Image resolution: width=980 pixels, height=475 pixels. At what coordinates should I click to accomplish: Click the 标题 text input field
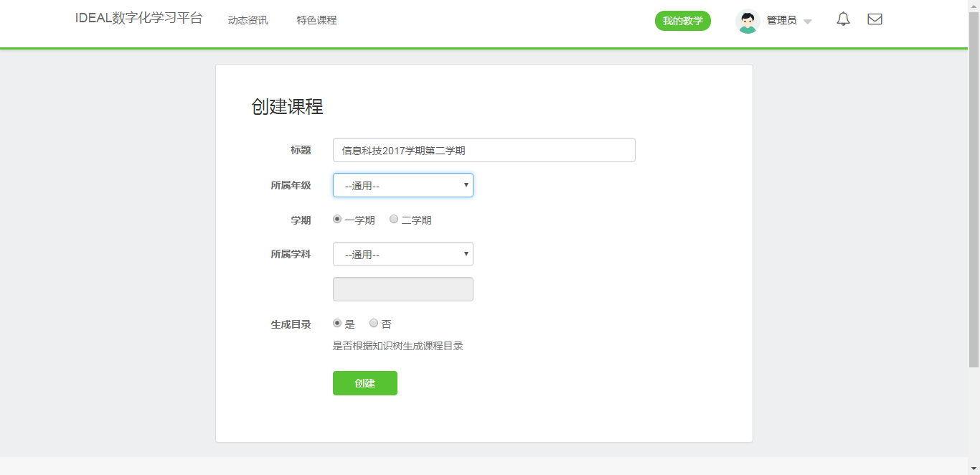[x=484, y=150]
